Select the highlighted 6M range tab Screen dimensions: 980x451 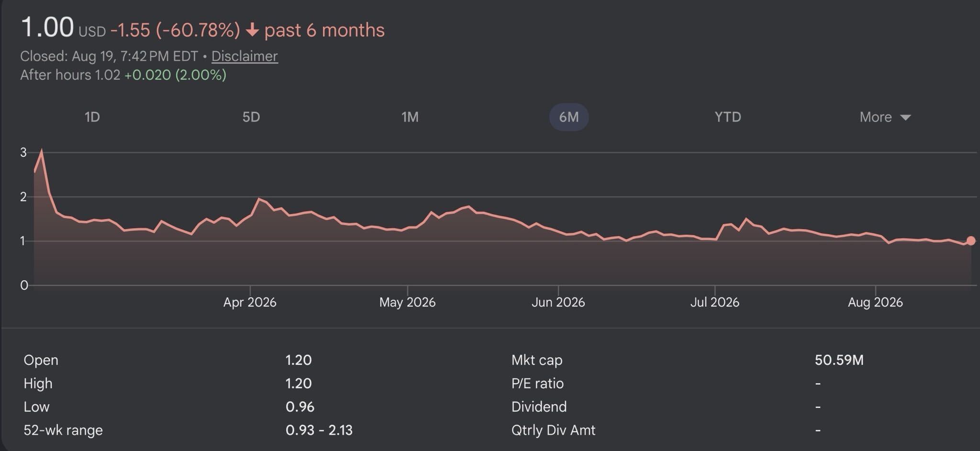click(x=569, y=117)
